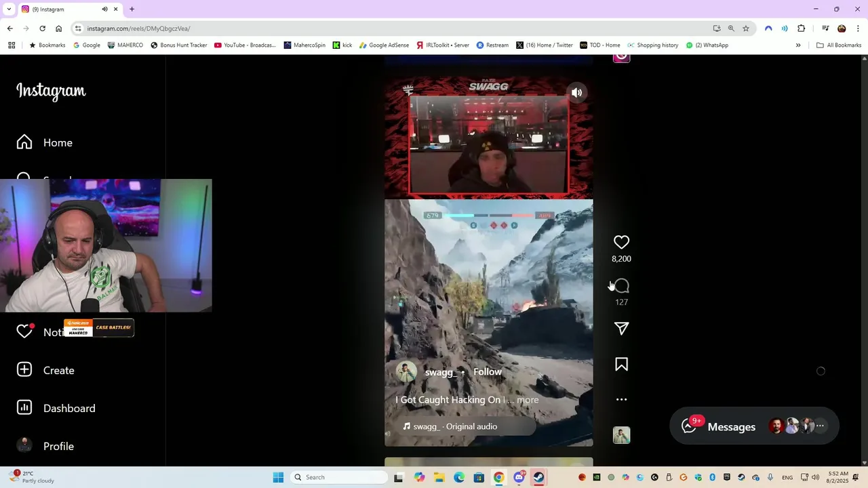The height and width of the screenshot is (488, 868).
Task: Open browser Extensions puzzle icon
Action: 801,28
